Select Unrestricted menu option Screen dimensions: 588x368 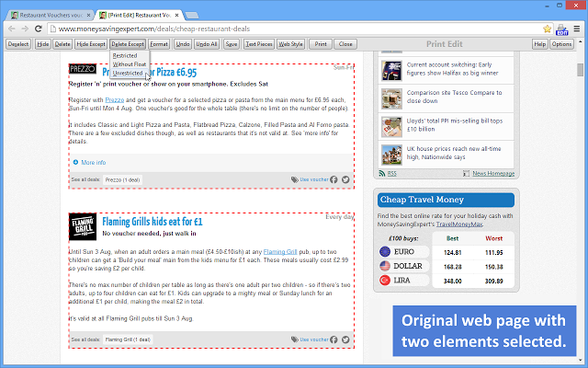tap(130, 73)
